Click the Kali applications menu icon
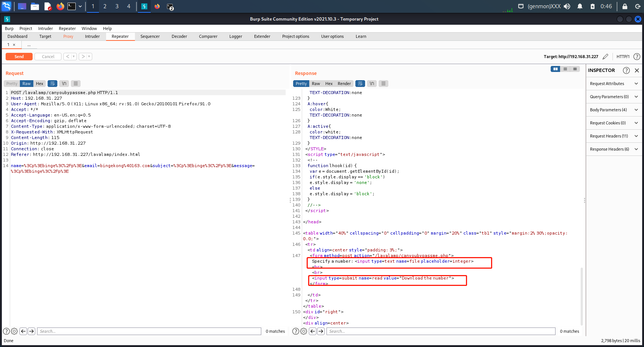644x347 pixels. coord(7,6)
